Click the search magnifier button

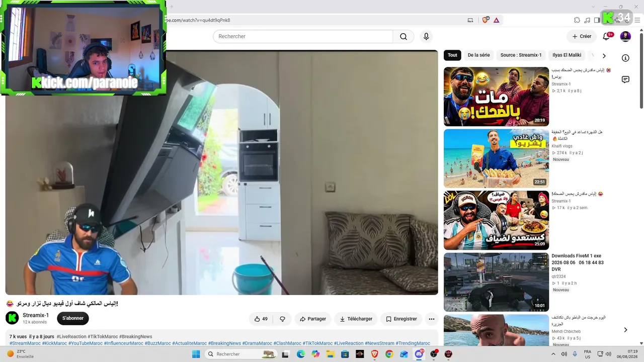point(404,36)
